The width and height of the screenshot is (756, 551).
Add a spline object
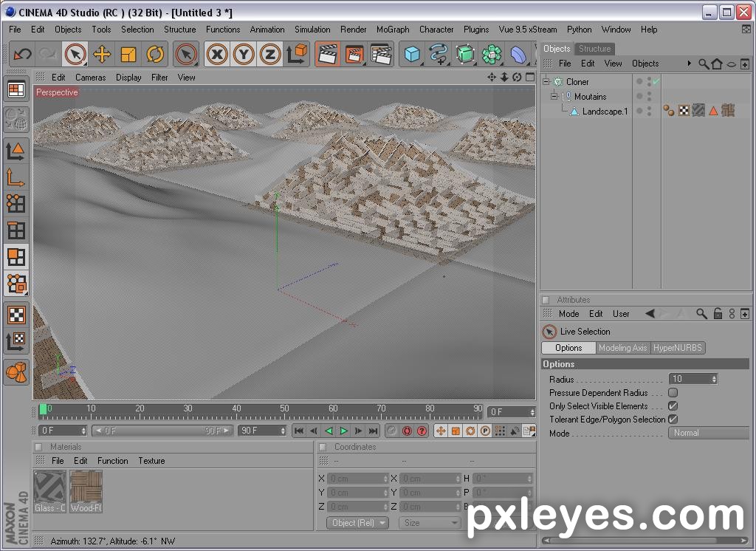439,54
